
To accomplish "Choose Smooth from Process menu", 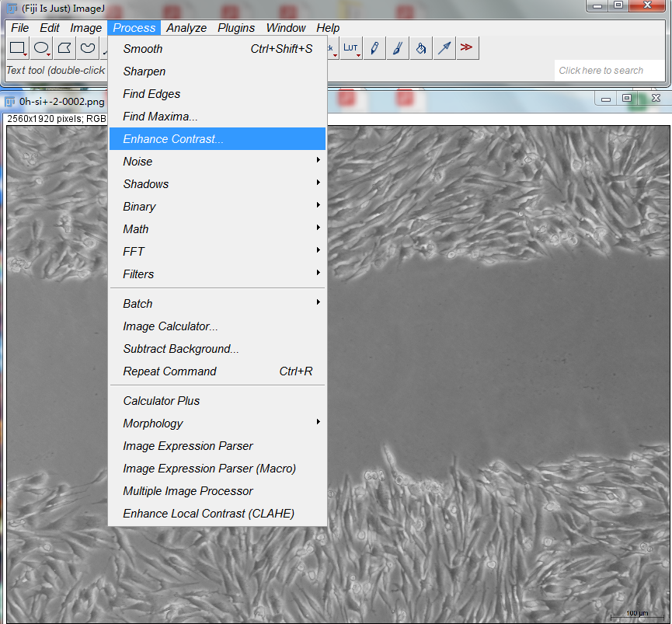I will (x=218, y=49).
